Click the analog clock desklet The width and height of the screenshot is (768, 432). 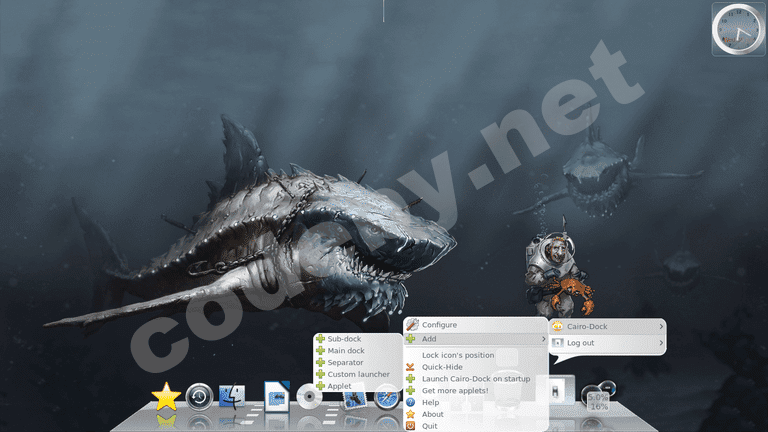point(737,29)
